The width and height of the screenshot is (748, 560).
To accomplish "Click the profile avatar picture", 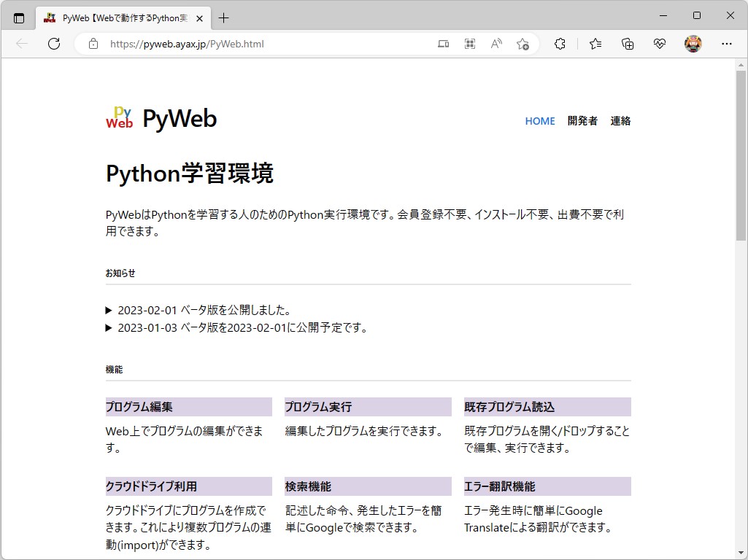I will 693,44.
